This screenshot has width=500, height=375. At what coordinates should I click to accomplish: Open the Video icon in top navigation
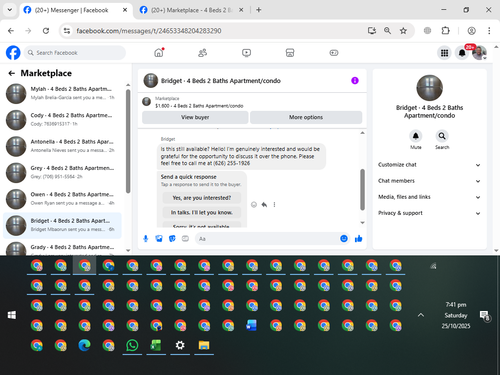click(x=246, y=53)
